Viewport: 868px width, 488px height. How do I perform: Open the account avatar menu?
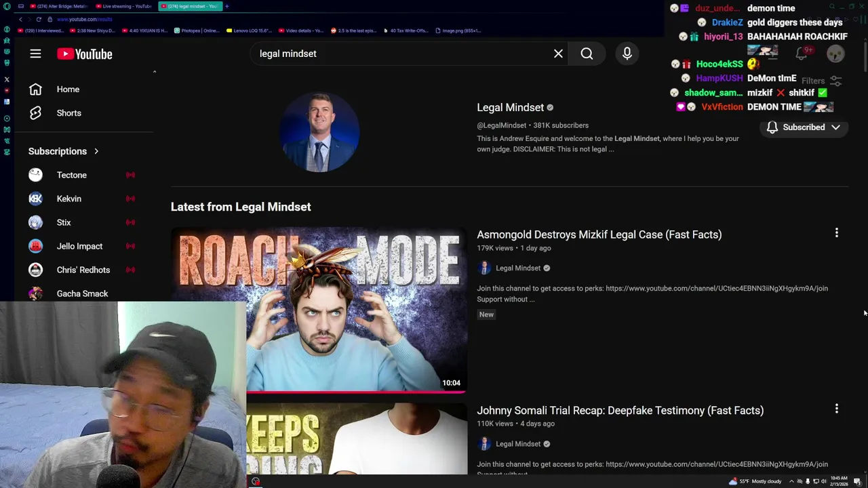[x=835, y=54]
